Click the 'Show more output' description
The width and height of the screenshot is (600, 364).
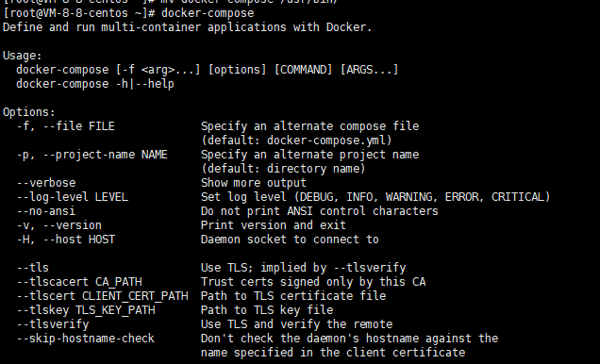pos(254,183)
